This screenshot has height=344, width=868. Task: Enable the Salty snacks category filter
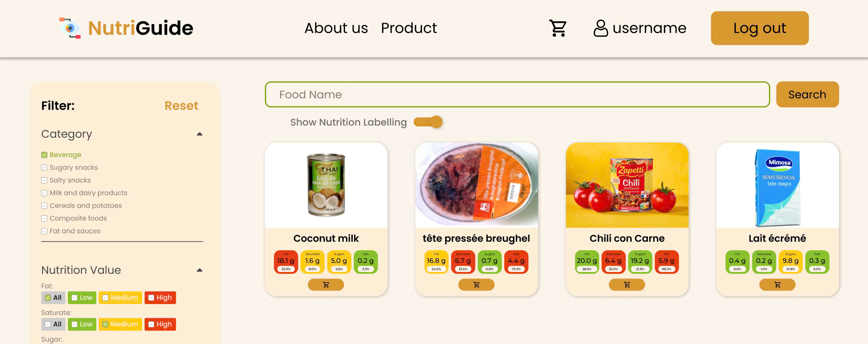click(x=44, y=180)
